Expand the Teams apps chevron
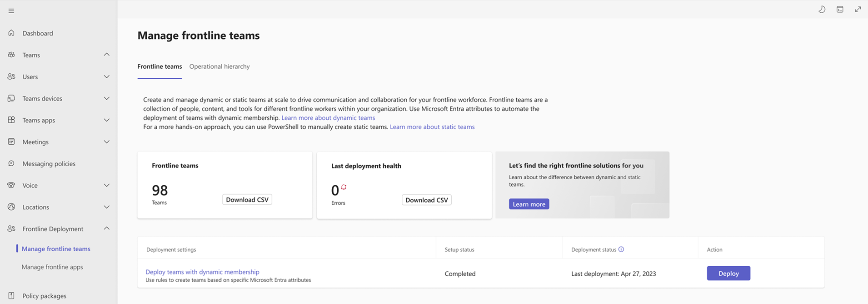 tap(106, 120)
